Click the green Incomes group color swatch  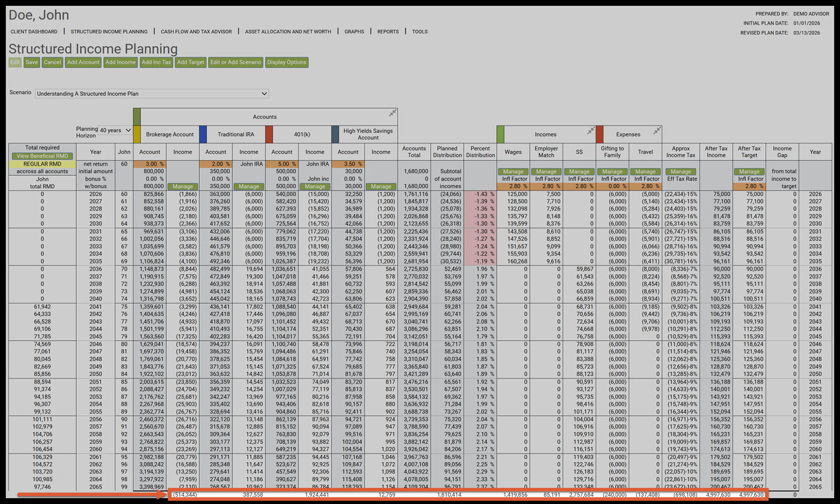500,134
